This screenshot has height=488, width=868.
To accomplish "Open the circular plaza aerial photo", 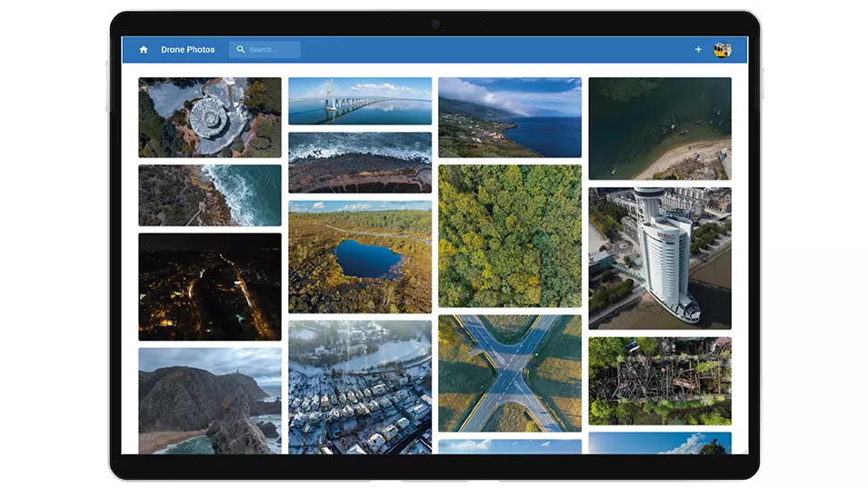I will [x=210, y=117].
